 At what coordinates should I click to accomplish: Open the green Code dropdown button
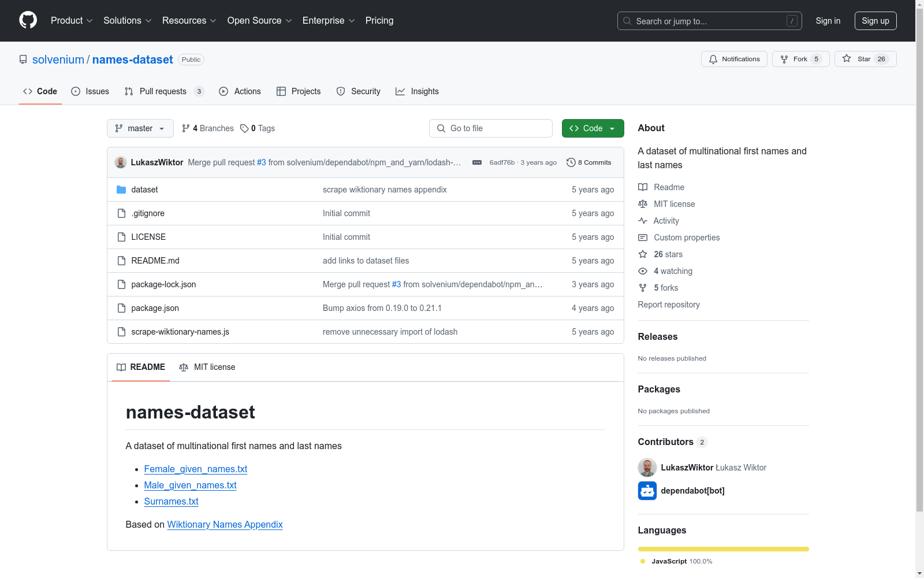(593, 128)
